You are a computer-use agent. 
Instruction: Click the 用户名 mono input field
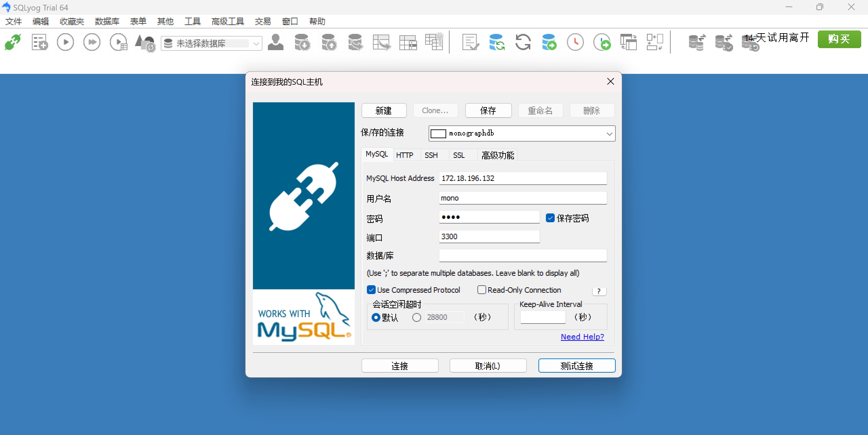523,198
